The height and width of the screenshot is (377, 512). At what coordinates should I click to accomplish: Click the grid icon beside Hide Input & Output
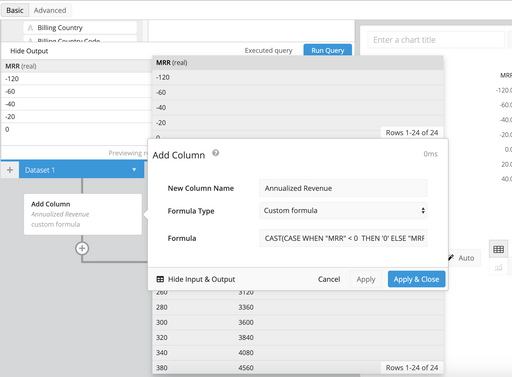click(x=160, y=279)
